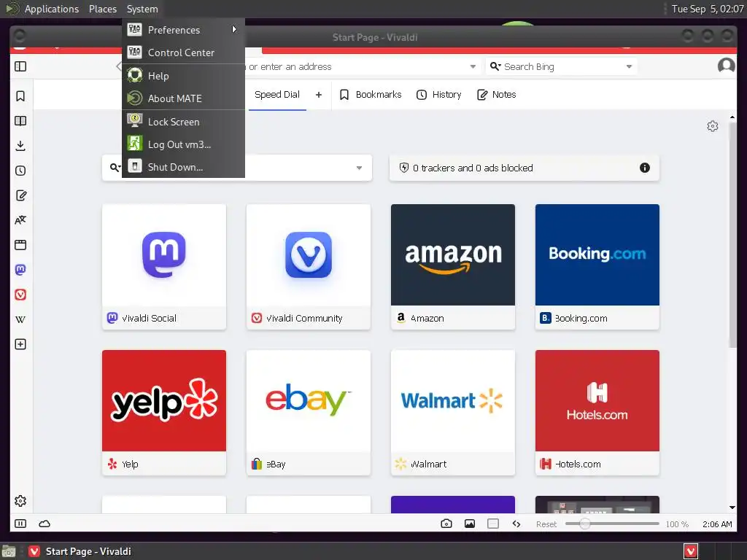Adjust the zoom slider in status bar
Viewport: 747px width, 560px height.
(612, 524)
